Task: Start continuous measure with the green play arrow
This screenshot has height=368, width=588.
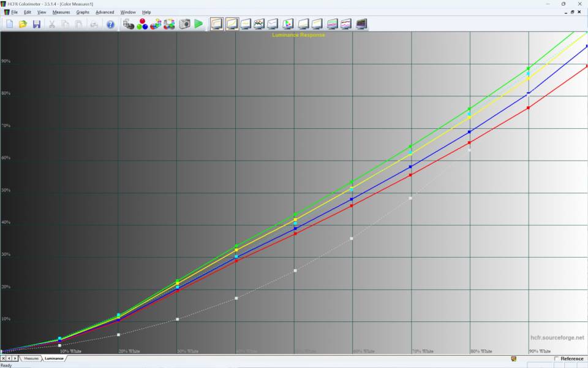Action: (x=198, y=24)
